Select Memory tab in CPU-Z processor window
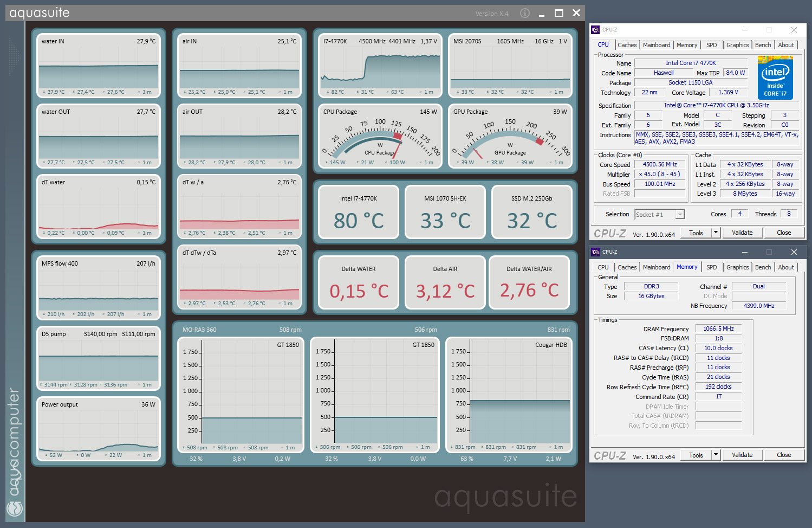 [x=687, y=45]
